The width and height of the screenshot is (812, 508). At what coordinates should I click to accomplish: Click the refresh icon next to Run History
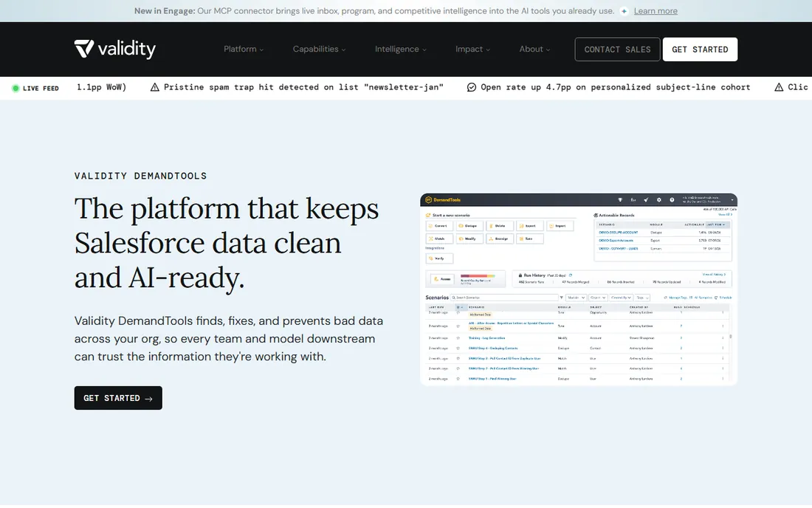571,275
